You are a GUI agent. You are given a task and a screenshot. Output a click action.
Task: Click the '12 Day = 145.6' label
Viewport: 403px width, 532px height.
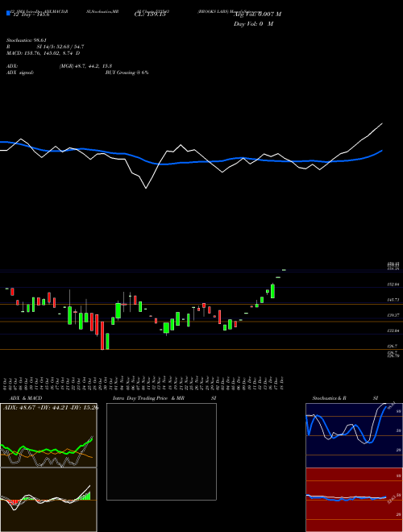click(x=31, y=15)
